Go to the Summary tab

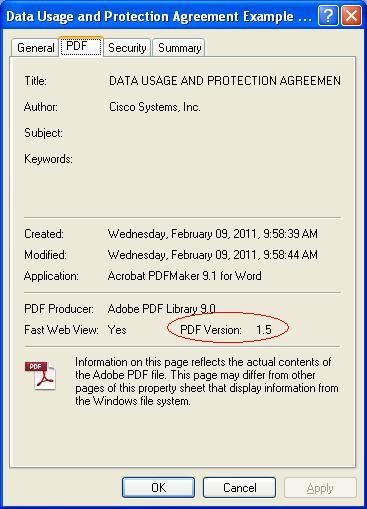point(179,48)
